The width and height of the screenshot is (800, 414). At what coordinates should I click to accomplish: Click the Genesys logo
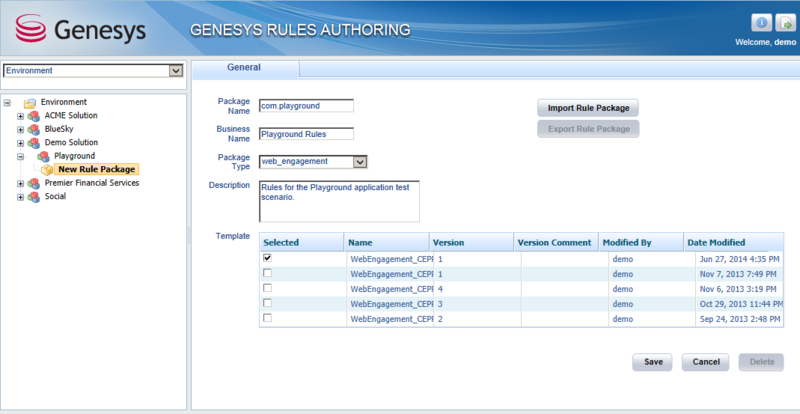81,29
